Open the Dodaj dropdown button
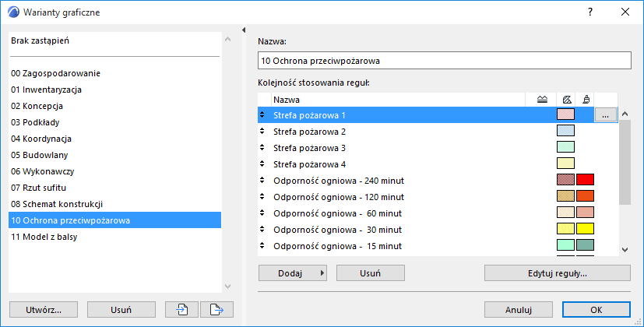 (293, 273)
